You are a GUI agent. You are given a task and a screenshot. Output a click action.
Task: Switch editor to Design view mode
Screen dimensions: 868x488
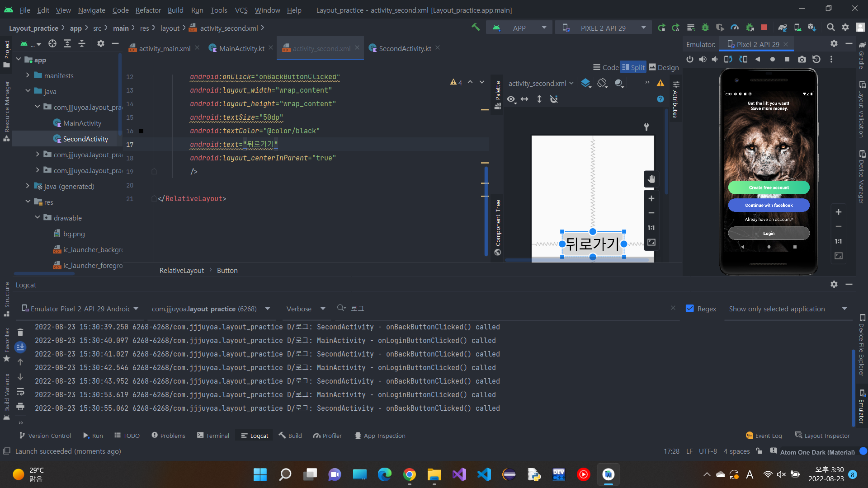tap(664, 67)
